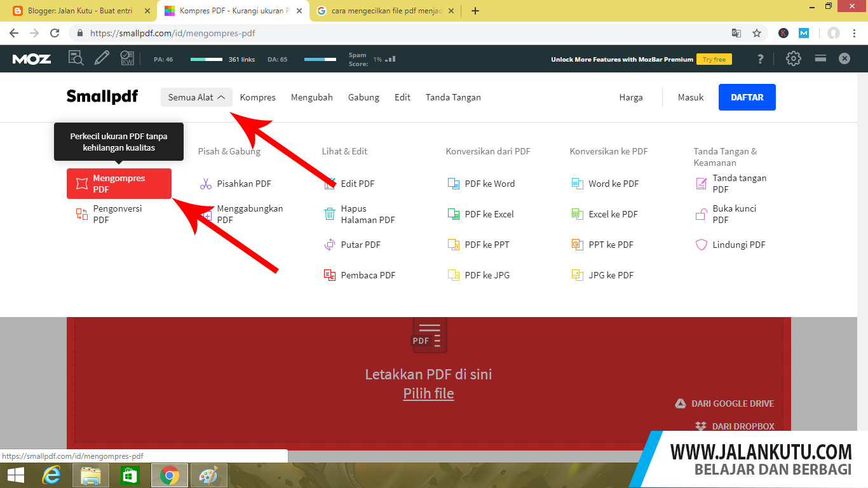Click the JPG ke PDF icon
This screenshot has height=488, width=868.
tap(578, 275)
